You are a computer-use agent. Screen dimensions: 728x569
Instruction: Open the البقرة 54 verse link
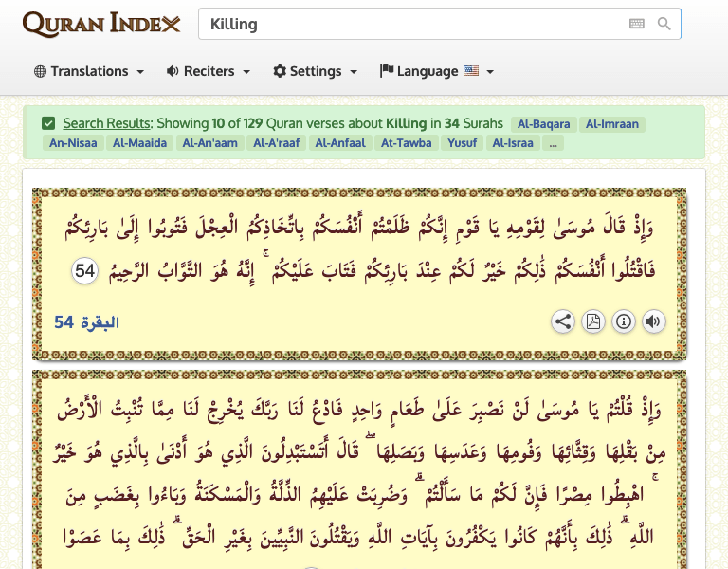point(86,322)
